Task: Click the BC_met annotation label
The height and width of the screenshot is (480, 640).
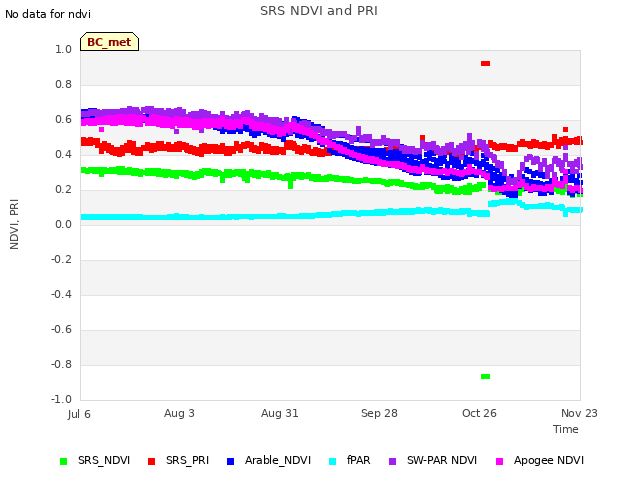Action: click(x=109, y=42)
